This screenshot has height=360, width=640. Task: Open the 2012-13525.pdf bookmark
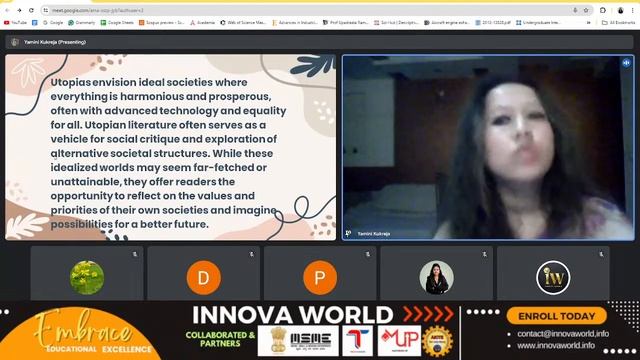[493, 23]
